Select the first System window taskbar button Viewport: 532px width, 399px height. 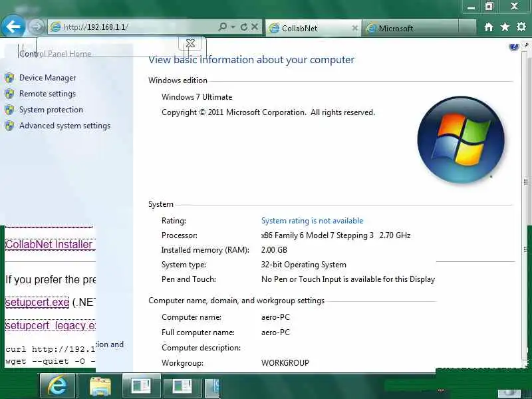click(x=141, y=386)
